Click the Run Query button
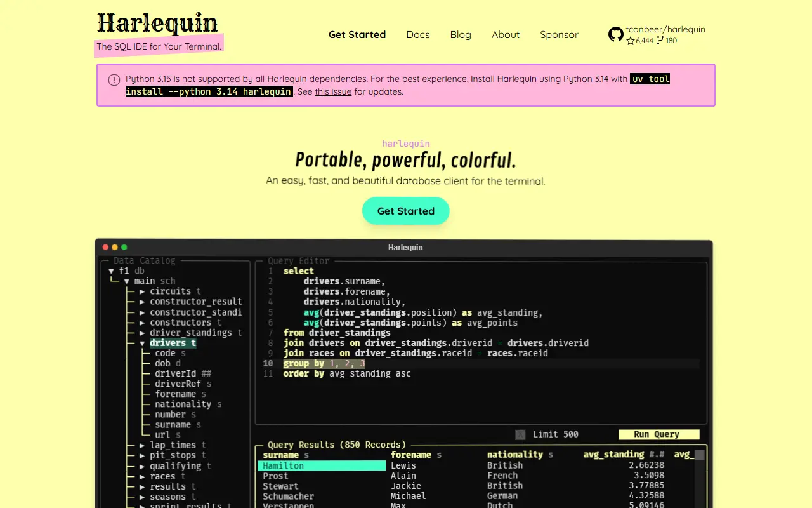The width and height of the screenshot is (812, 508). (659, 434)
